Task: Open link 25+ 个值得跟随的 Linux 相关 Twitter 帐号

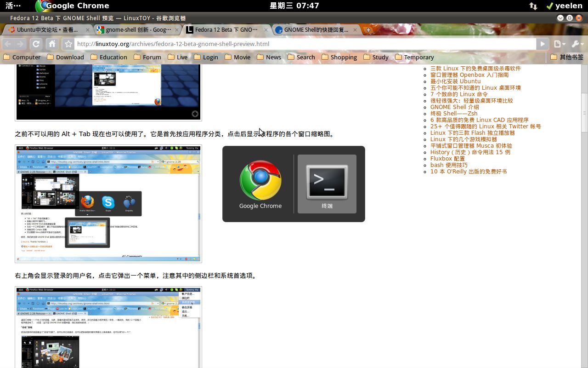Action: [486, 126]
